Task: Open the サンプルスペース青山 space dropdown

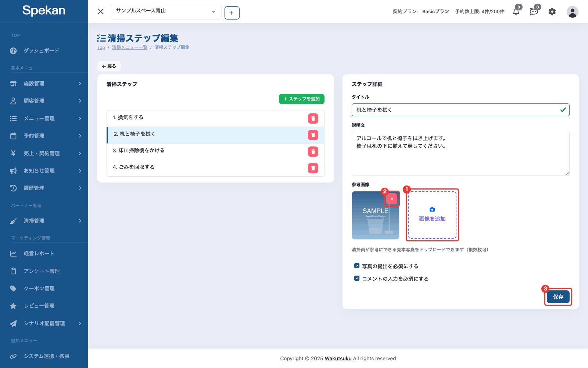Action: [166, 11]
